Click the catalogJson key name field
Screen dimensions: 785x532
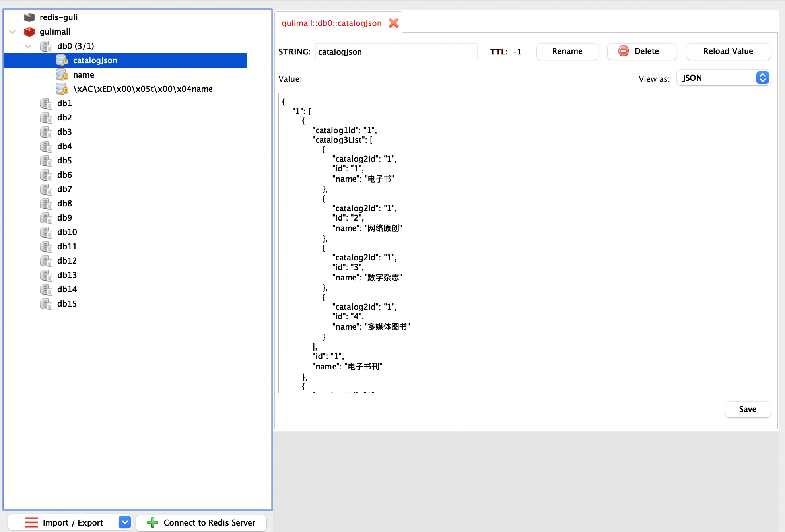point(396,52)
